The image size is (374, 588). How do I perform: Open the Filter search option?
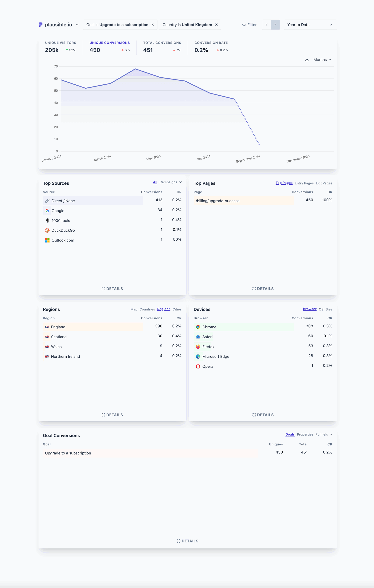[249, 25]
